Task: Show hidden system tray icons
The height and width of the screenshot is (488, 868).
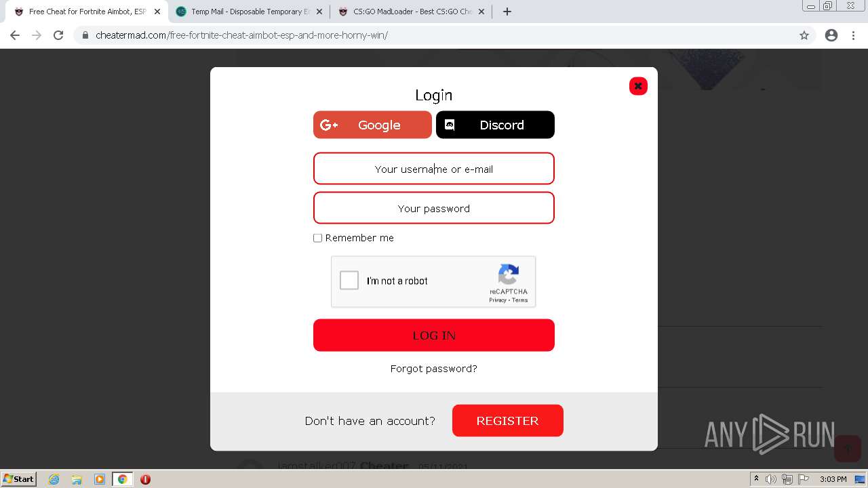Action: tap(756, 479)
